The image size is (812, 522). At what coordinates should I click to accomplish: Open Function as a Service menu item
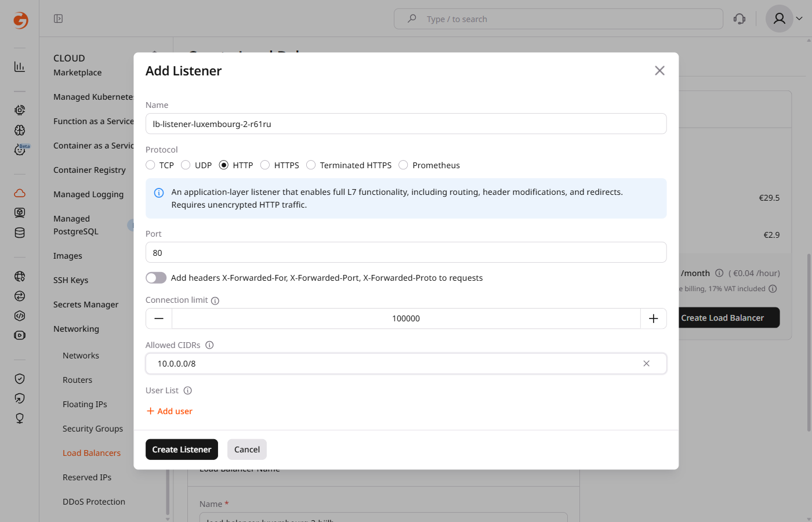tap(93, 121)
